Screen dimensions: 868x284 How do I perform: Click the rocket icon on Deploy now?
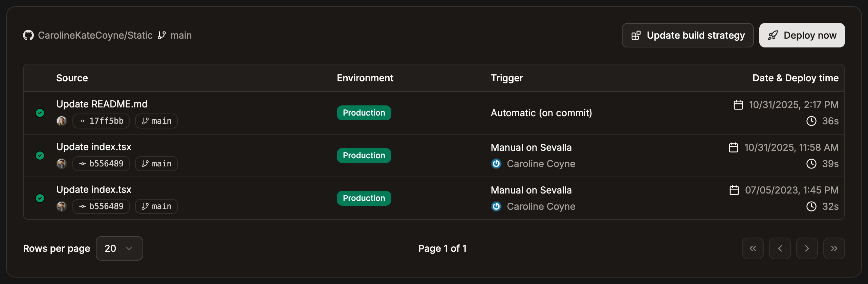[x=774, y=35]
